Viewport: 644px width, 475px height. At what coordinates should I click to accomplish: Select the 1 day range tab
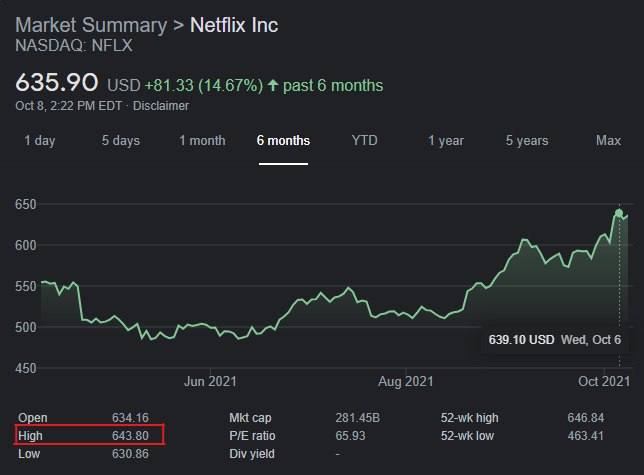pos(39,140)
